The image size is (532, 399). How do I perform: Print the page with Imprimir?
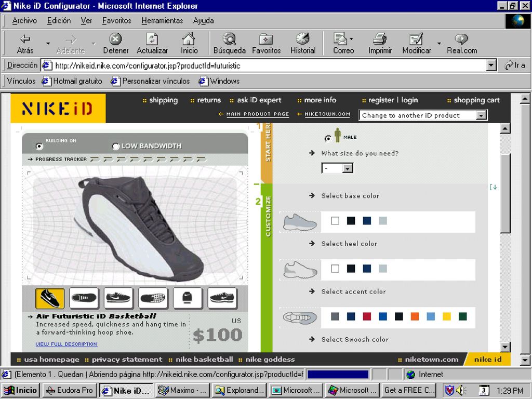click(x=380, y=44)
